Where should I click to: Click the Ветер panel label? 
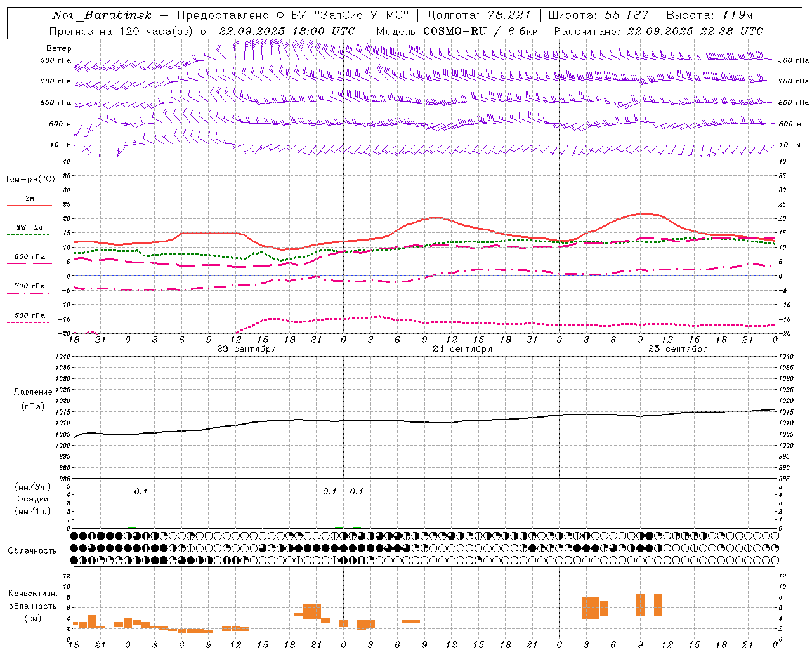[x=59, y=48]
